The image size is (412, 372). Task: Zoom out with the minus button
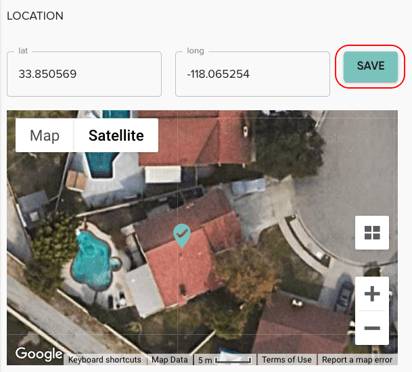(x=372, y=328)
